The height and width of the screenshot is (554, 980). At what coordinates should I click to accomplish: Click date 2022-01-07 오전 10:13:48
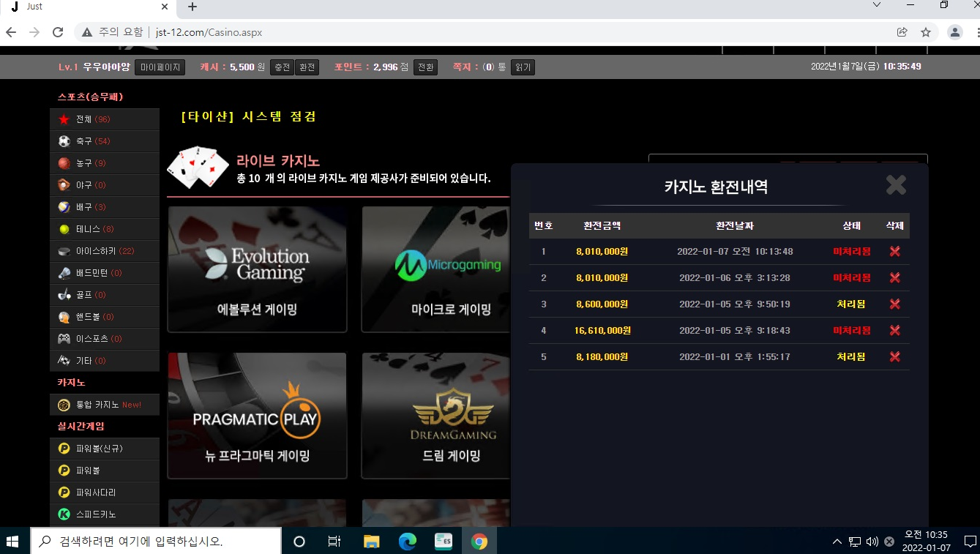(735, 252)
